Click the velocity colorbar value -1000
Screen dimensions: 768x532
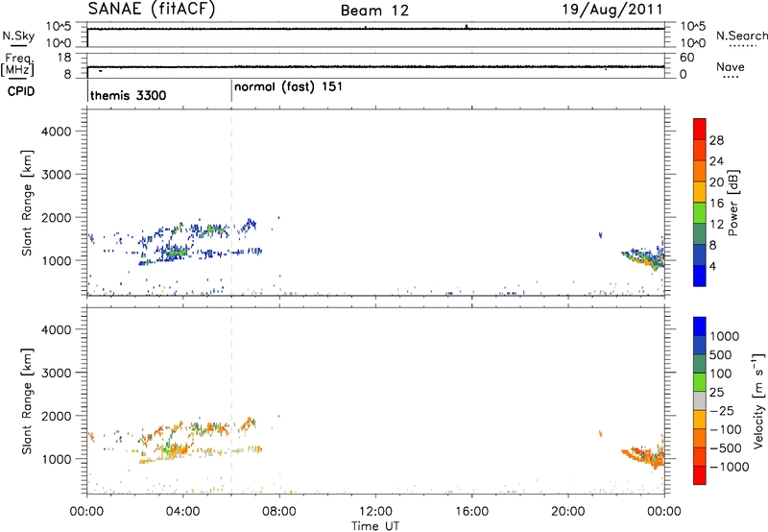pyautogui.click(x=730, y=467)
